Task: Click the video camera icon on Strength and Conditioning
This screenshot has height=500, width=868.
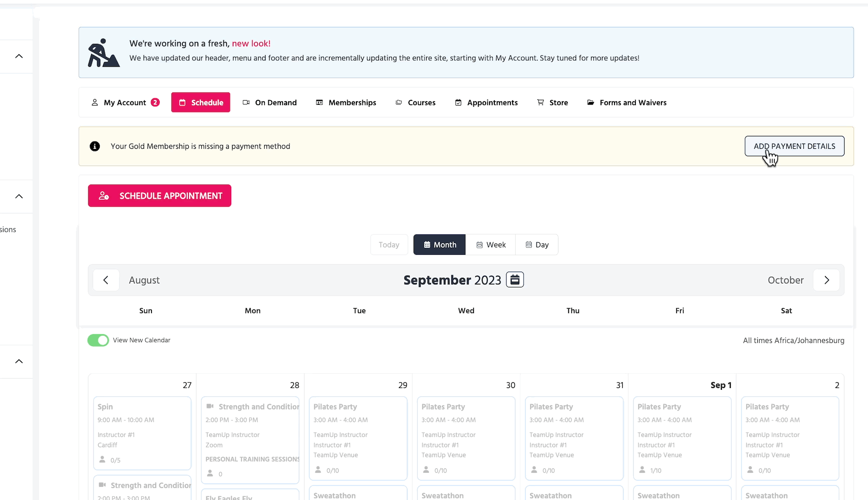Action: click(x=210, y=406)
